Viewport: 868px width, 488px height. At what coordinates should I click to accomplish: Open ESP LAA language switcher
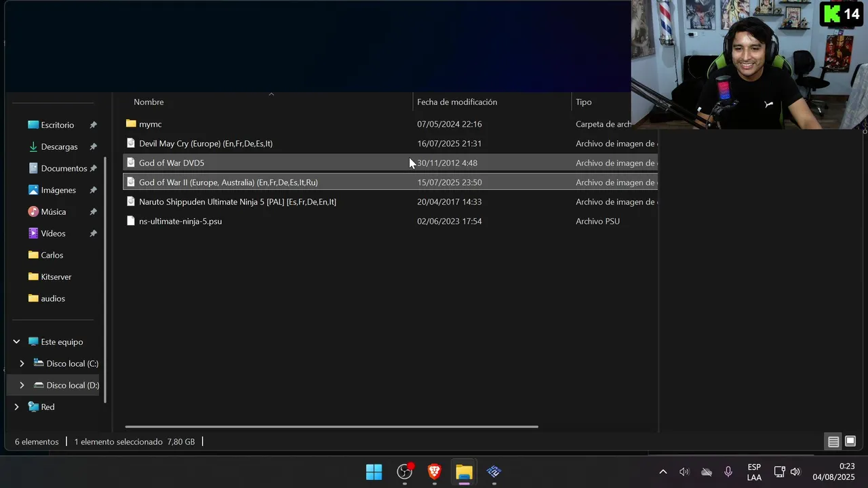coord(754,472)
